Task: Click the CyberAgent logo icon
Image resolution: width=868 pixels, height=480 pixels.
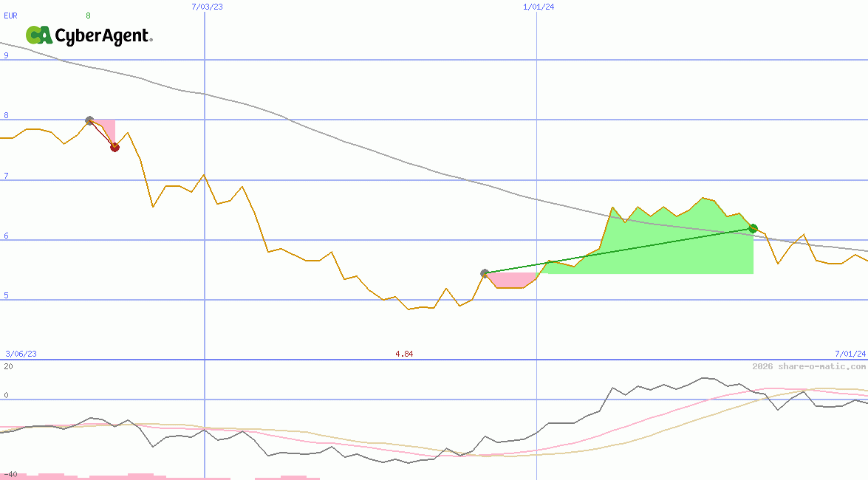Action: point(38,35)
